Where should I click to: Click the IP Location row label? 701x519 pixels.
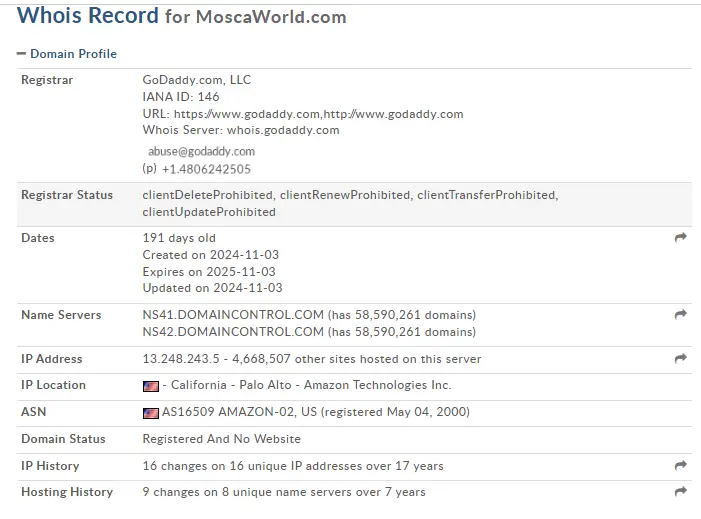click(53, 385)
